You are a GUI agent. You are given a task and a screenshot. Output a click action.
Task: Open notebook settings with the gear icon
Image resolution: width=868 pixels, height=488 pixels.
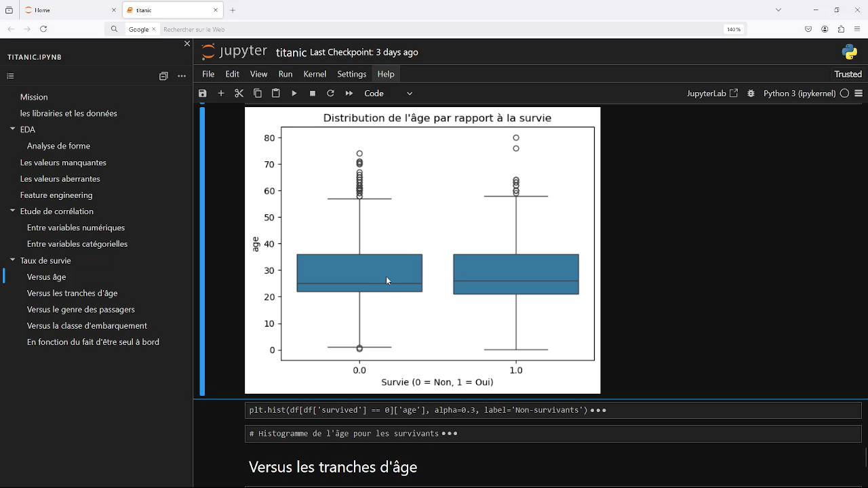pyautogui.click(x=751, y=93)
